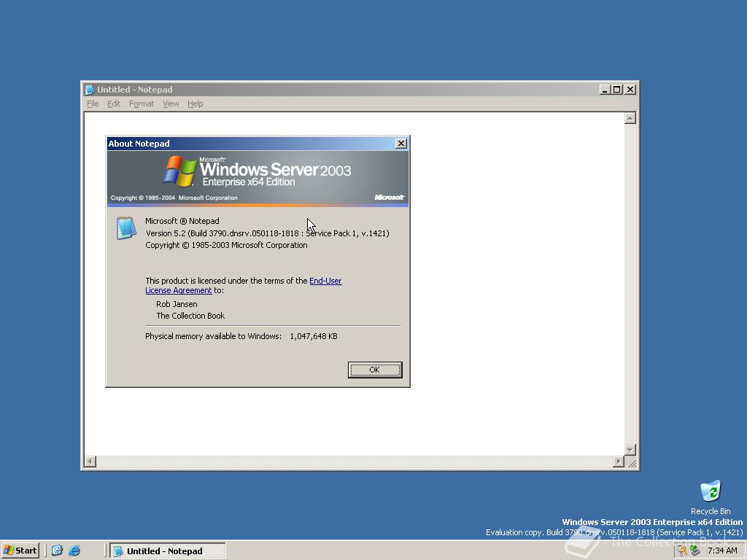Click vertical scrollbar down arrow in Notepad
This screenshot has width=747, height=560.
point(630,450)
